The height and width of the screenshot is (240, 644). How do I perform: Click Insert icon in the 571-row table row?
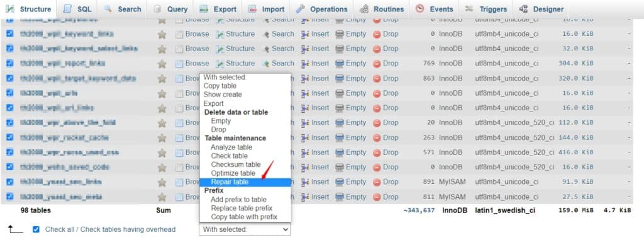[x=305, y=152]
